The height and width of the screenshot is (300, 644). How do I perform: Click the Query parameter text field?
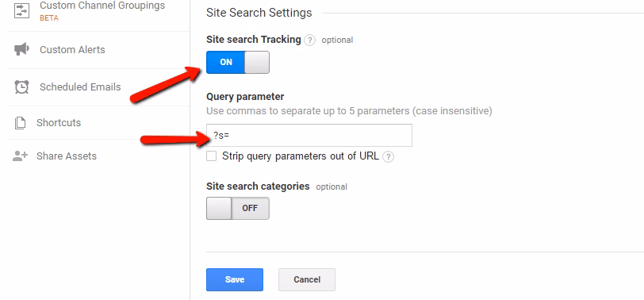pos(309,135)
